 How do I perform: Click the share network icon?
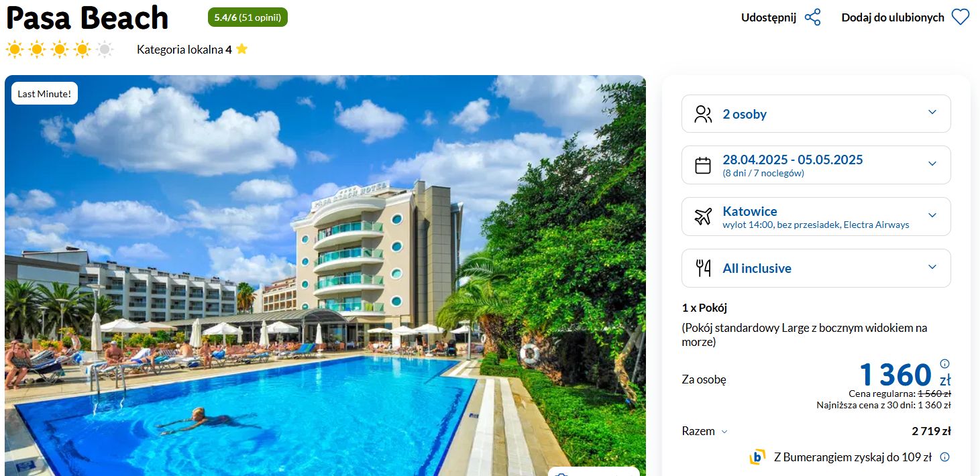[812, 17]
